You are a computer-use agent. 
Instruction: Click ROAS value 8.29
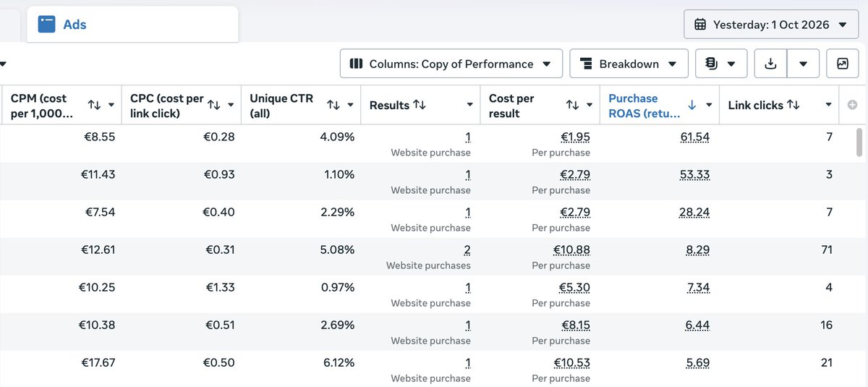point(698,250)
